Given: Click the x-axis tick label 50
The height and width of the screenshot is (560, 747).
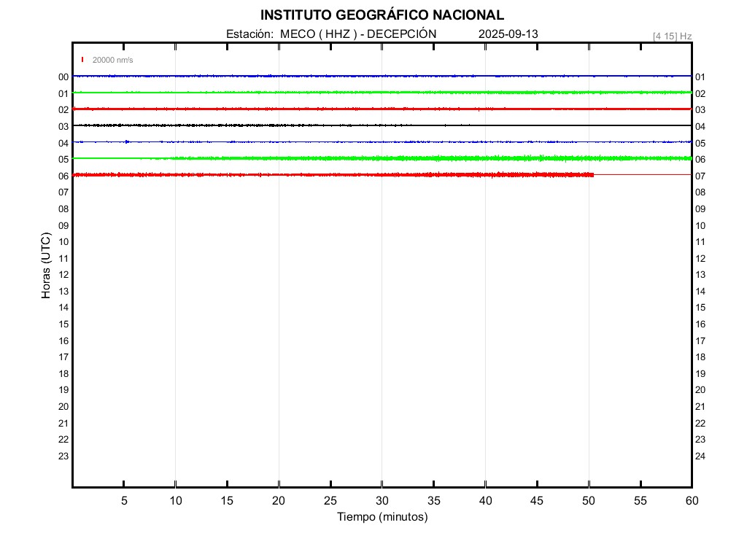Looking at the screenshot, I should point(589,501).
